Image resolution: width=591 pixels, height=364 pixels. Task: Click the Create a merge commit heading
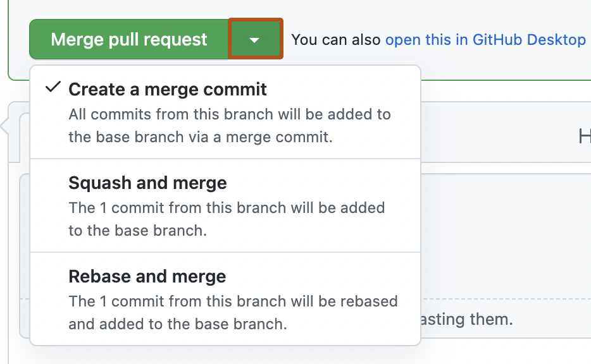(x=168, y=89)
